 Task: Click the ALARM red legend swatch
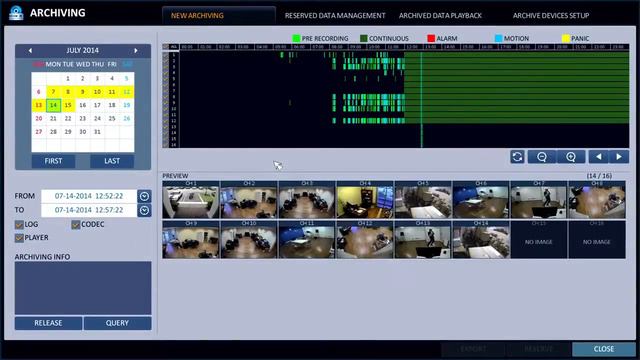click(431, 38)
